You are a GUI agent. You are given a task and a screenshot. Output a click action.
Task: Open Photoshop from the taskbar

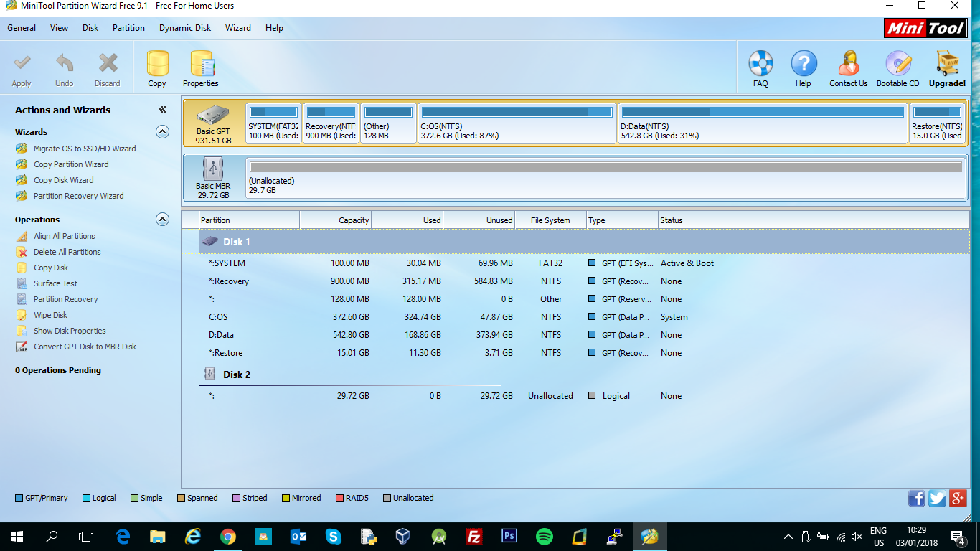coord(509,537)
